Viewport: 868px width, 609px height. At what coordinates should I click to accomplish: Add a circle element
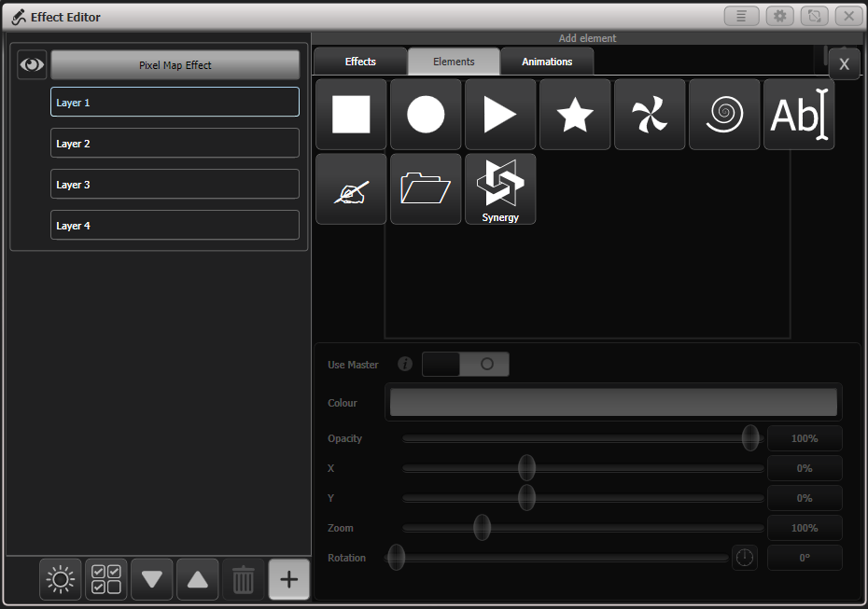(x=425, y=114)
